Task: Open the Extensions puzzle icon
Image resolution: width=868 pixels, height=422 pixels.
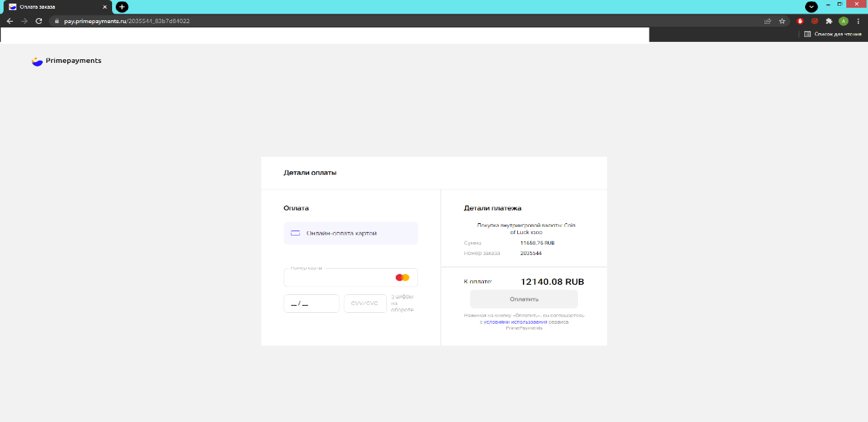Action: pos(829,21)
